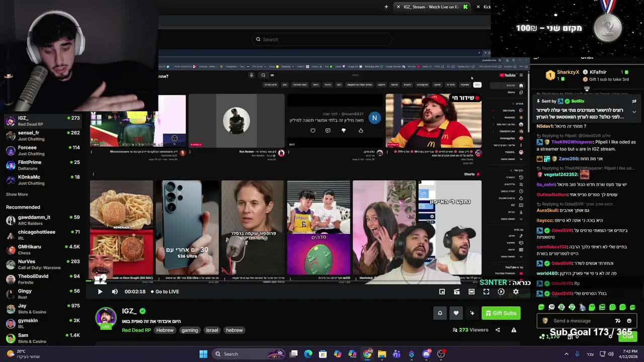This screenshot has width=644, height=362.
Task: Open Red Dead RP category link
Action: click(x=136, y=330)
